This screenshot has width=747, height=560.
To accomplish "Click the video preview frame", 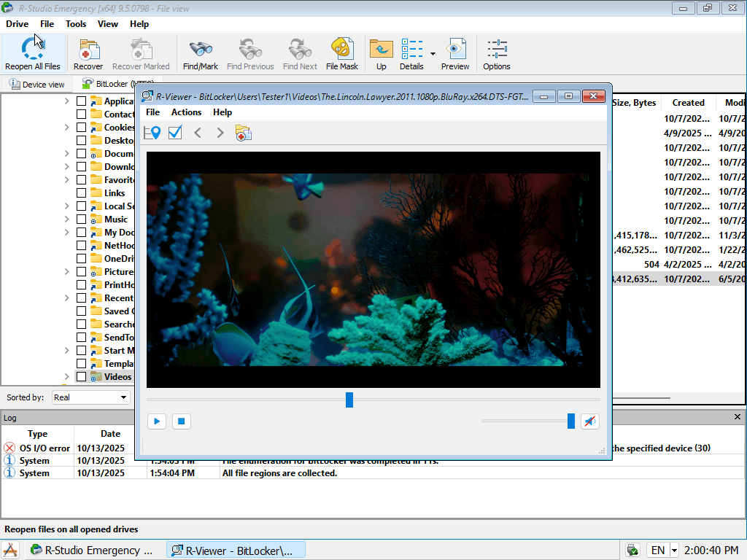I will click(373, 270).
